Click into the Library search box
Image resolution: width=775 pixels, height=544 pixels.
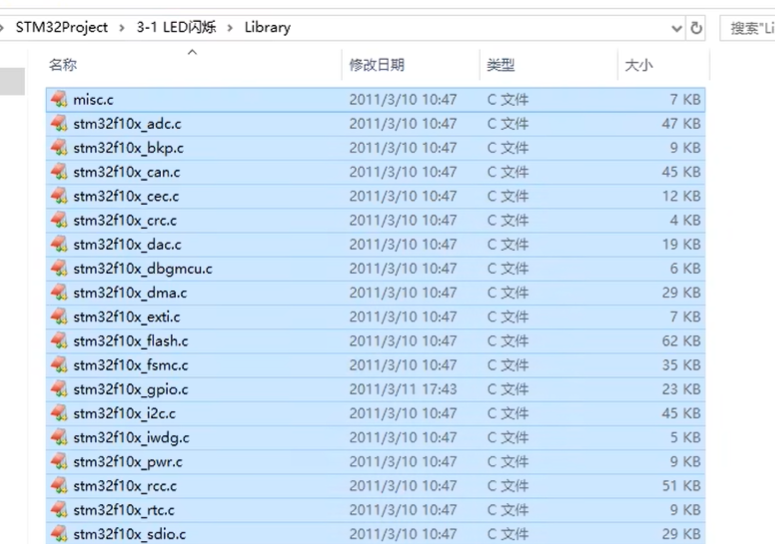tap(747, 28)
